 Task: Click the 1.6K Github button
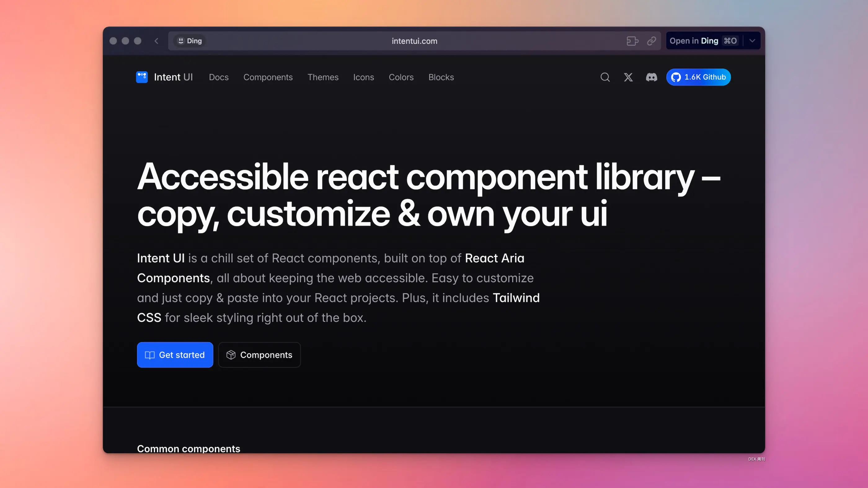coord(698,77)
